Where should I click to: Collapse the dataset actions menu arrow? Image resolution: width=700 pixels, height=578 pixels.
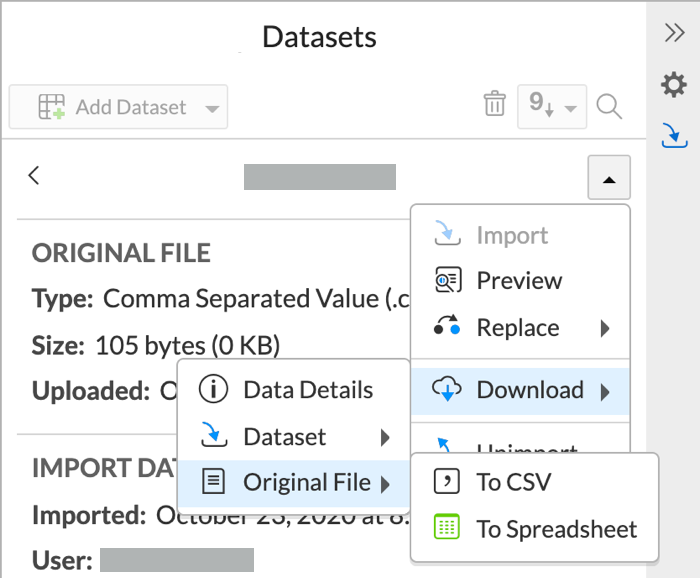tap(609, 177)
